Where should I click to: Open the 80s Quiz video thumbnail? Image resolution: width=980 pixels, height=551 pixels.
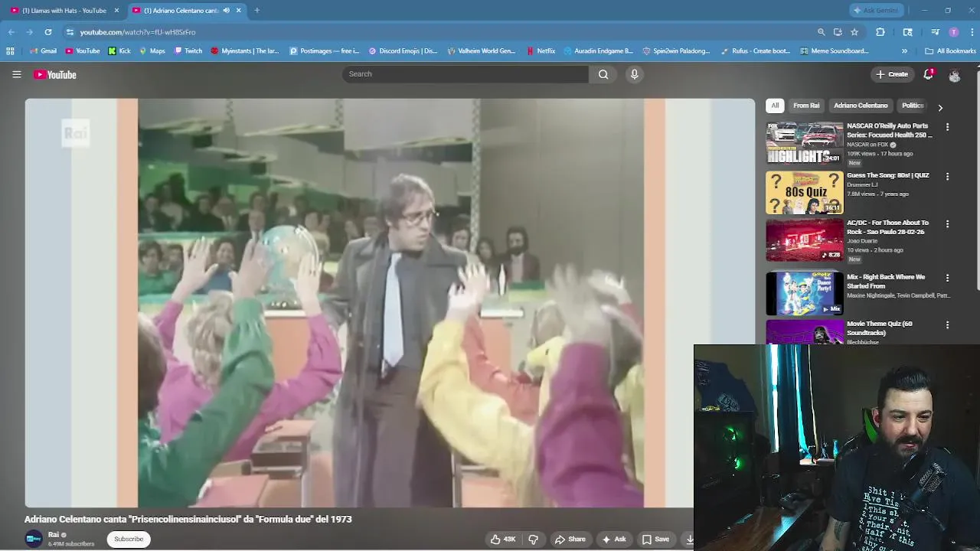tap(805, 192)
